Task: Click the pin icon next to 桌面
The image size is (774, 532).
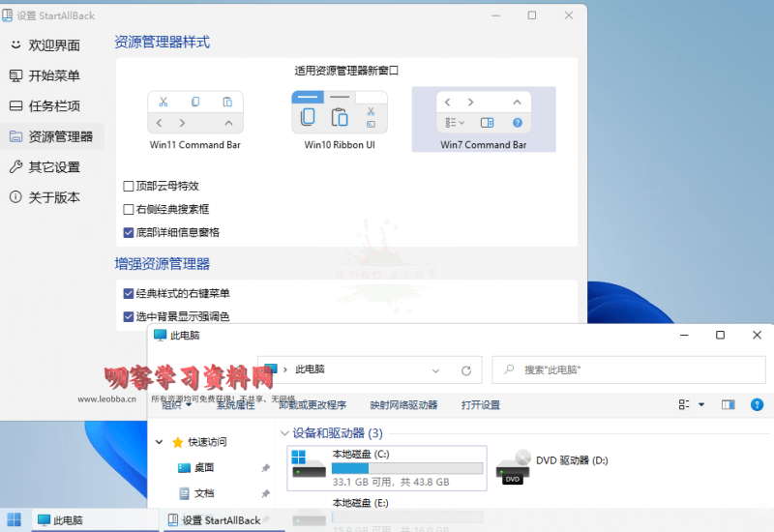Action: (x=265, y=468)
